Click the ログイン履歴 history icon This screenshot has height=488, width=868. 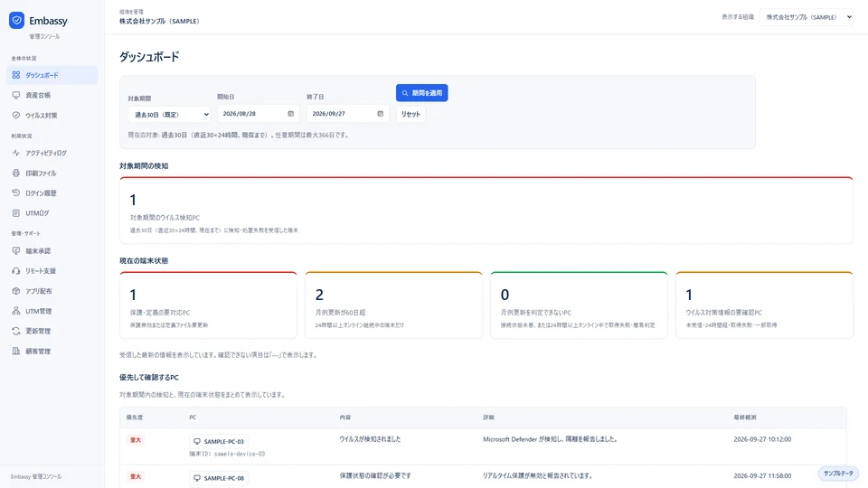(16, 192)
